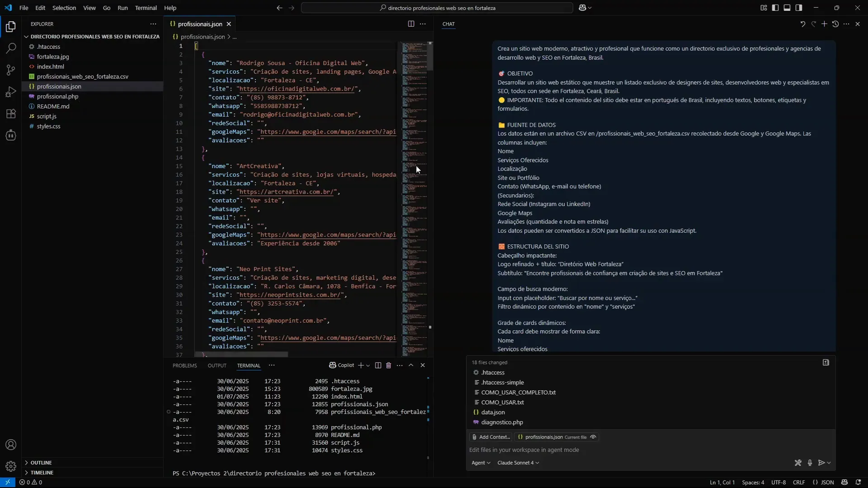This screenshot has width=868, height=488.
Task: Click the Add Context button
Action: [490, 437]
